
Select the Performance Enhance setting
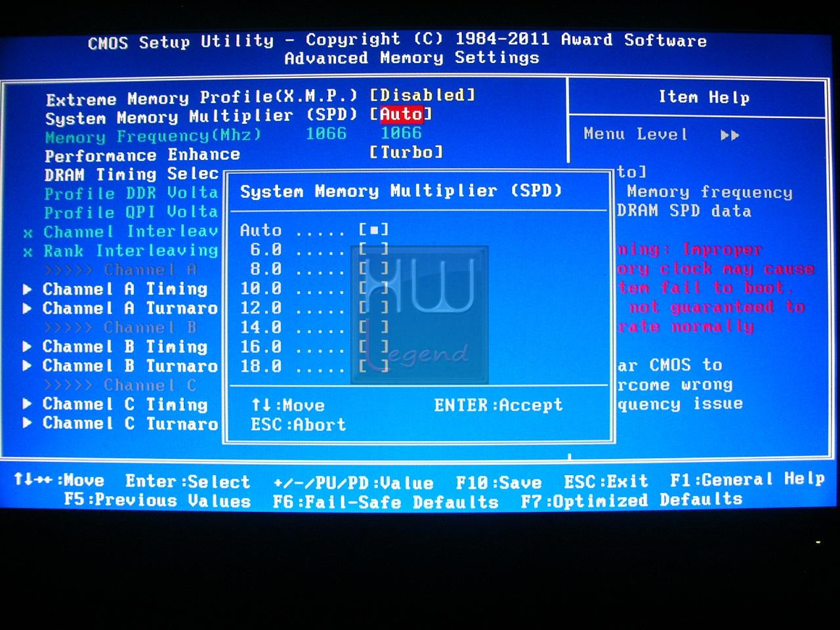(142, 156)
